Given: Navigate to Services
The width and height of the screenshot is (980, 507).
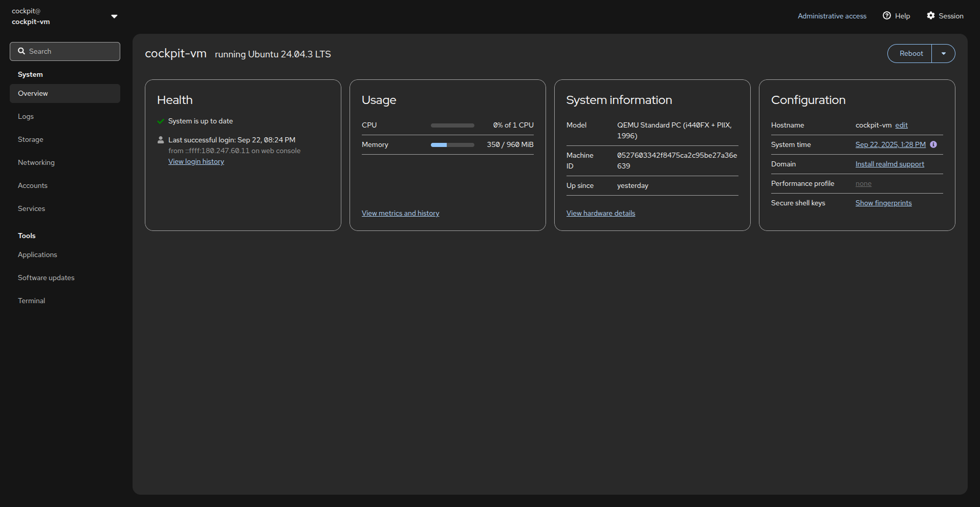Looking at the screenshot, I should [65, 208].
